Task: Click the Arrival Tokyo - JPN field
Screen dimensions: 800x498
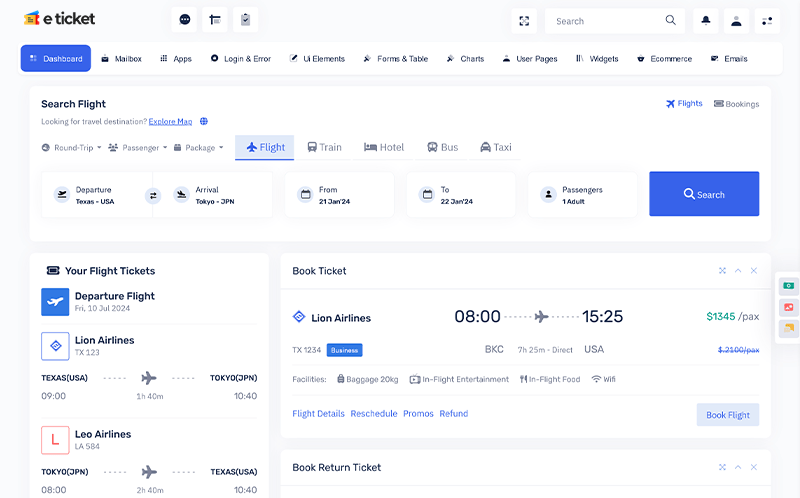Action: [x=213, y=195]
